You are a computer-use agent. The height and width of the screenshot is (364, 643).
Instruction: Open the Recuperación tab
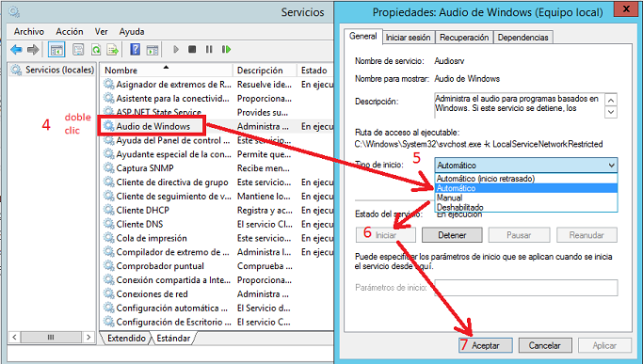coord(464,38)
